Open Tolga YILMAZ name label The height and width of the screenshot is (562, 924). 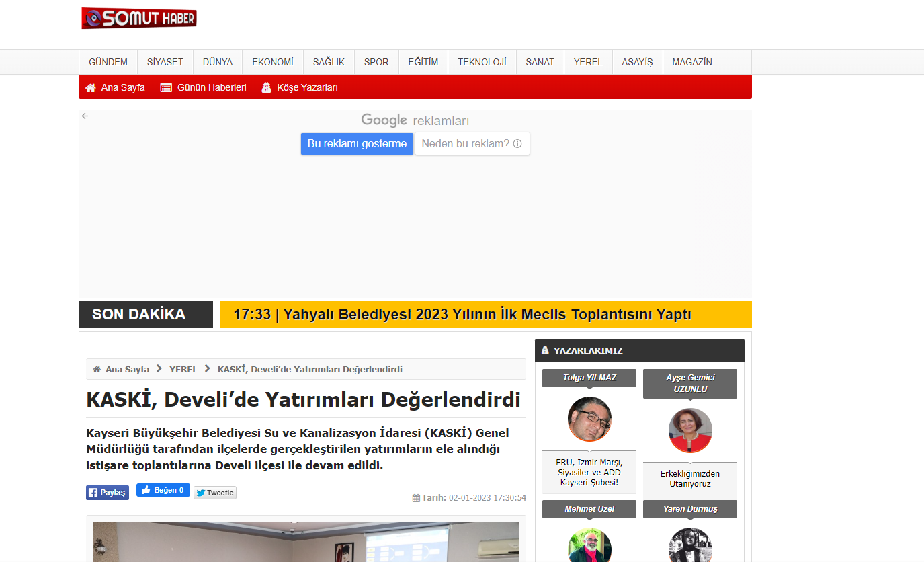[589, 378]
